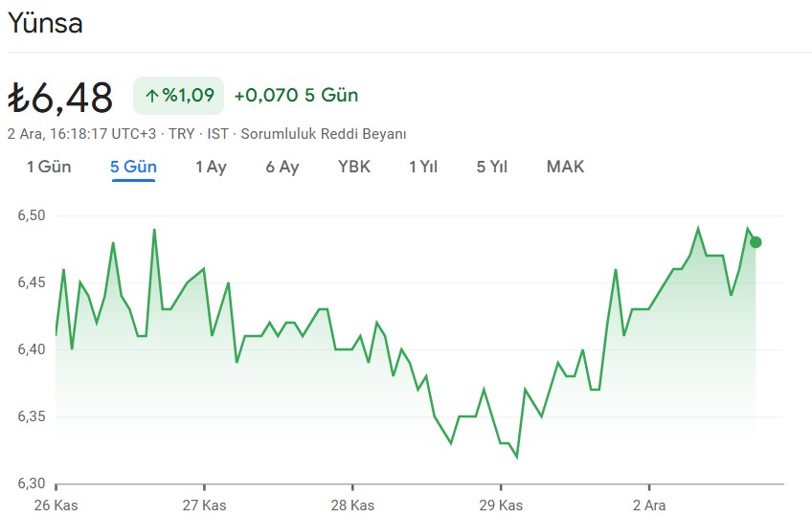Click the 28 Kas date axis label

point(352,506)
